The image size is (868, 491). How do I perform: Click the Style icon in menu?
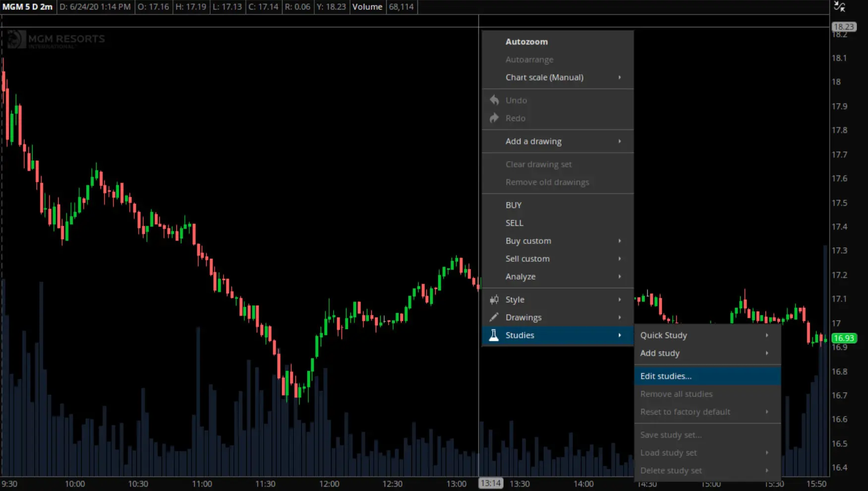[x=494, y=299]
